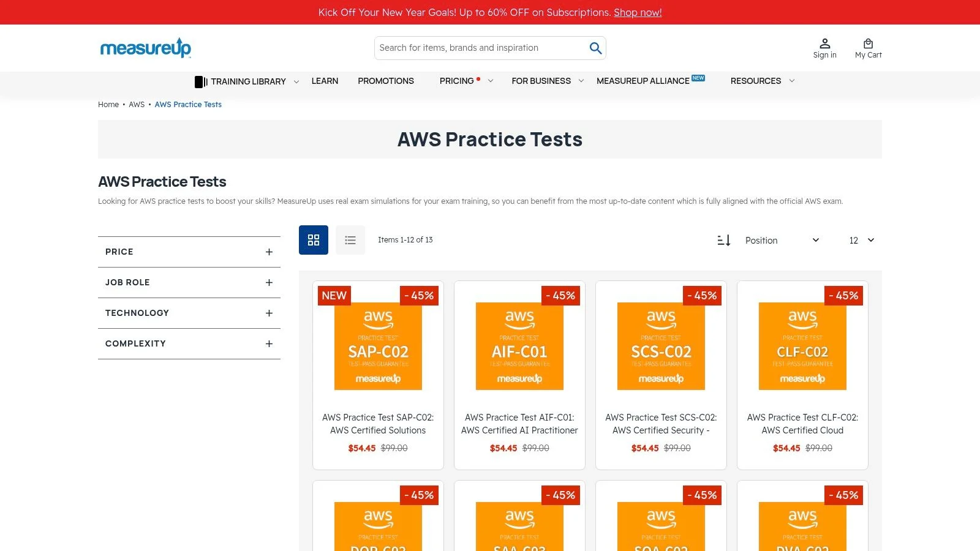Open the For Business menu item
The width and height of the screenshot is (980, 551).
pyautogui.click(x=541, y=81)
